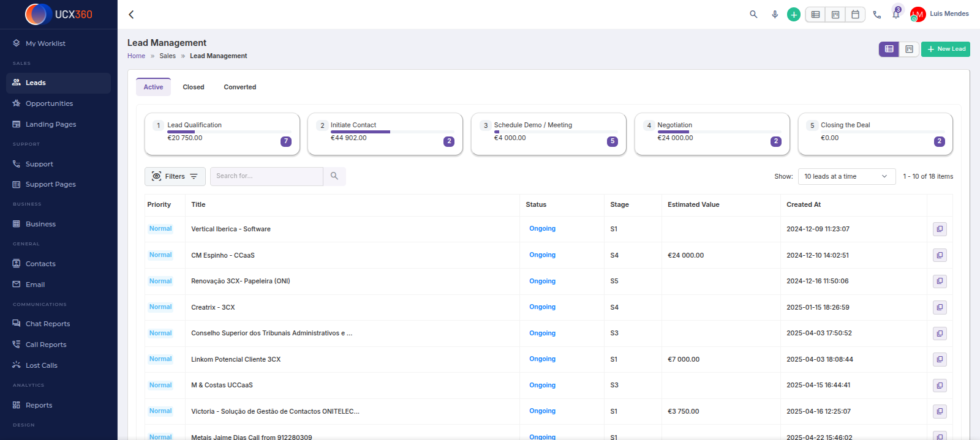The height and width of the screenshot is (440, 980).
Task: Click Ongoing status of CM Espinho row
Action: pos(543,255)
